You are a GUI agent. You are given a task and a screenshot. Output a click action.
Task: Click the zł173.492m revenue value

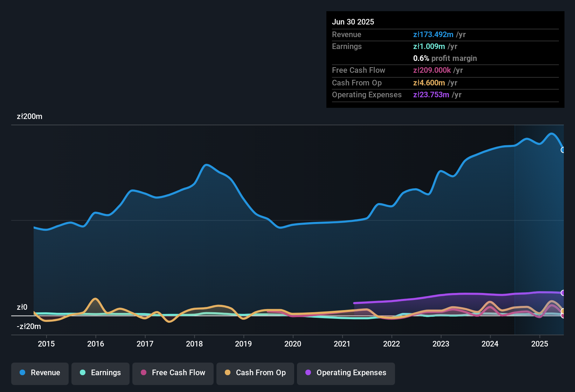(x=433, y=34)
